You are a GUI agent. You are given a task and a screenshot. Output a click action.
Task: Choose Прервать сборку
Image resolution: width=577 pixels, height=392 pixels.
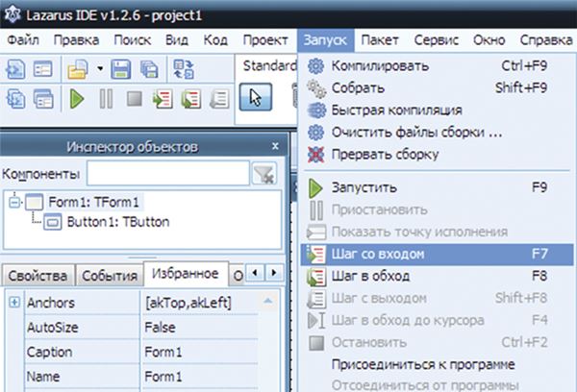pyautogui.click(x=437, y=155)
